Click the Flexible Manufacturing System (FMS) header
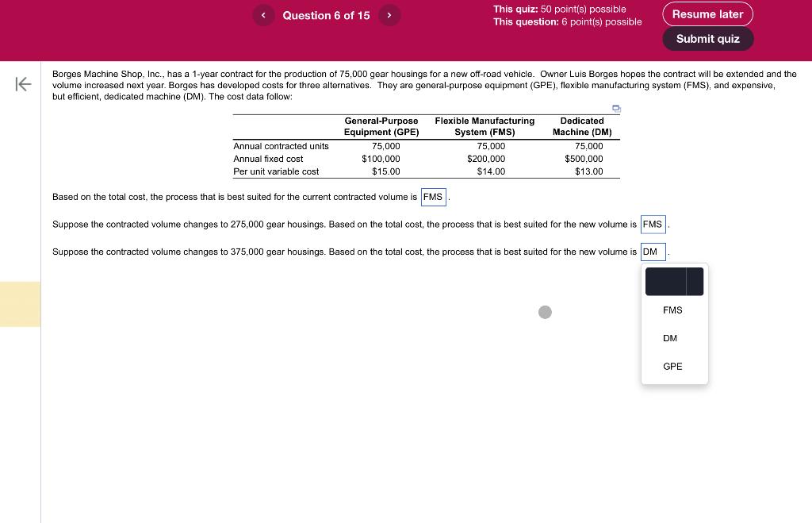This screenshot has width=812, height=523. pyautogui.click(x=485, y=126)
